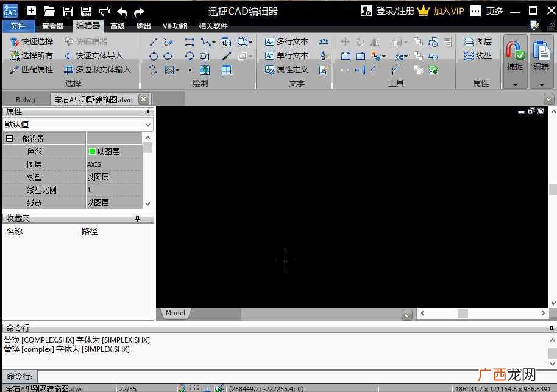The image size is (557, 392).
Task: Select the ellipse drawing tool
Action: [x=168, y=56]
